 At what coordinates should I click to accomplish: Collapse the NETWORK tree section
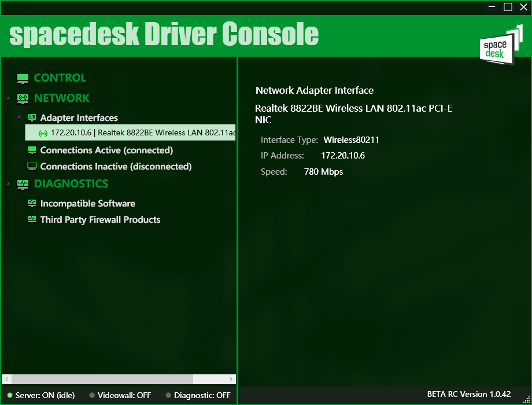pos(8,98)
